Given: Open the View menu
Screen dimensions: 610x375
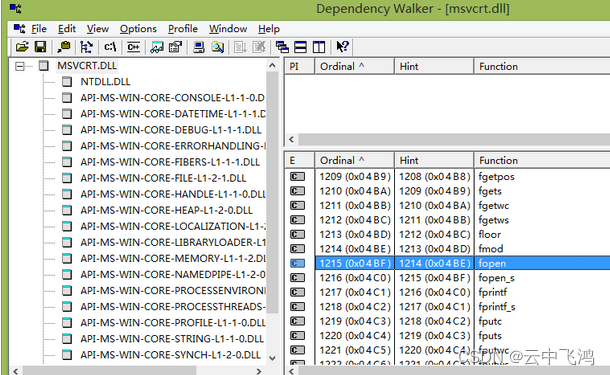Looking at the screenshot, I should (x=98, y=29).
